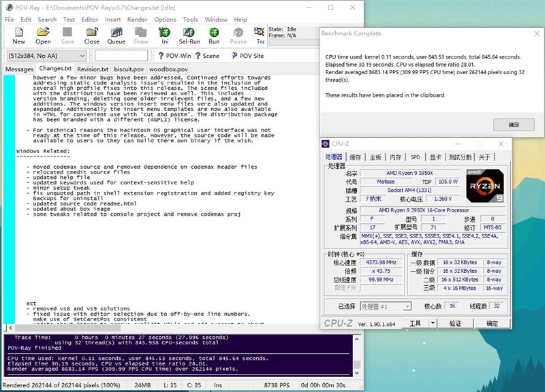
Task: Click the command-line input field beside resolution
Action: click(x=121, y=56)
